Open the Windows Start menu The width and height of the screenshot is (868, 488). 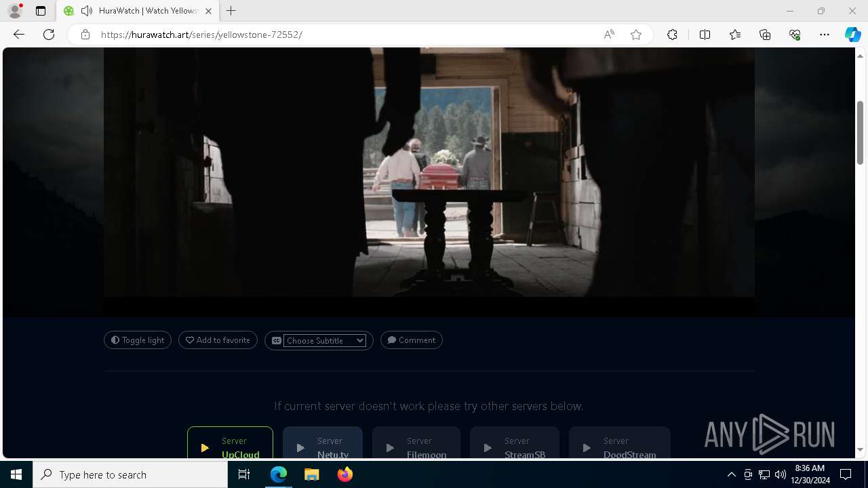click(16, 474)
